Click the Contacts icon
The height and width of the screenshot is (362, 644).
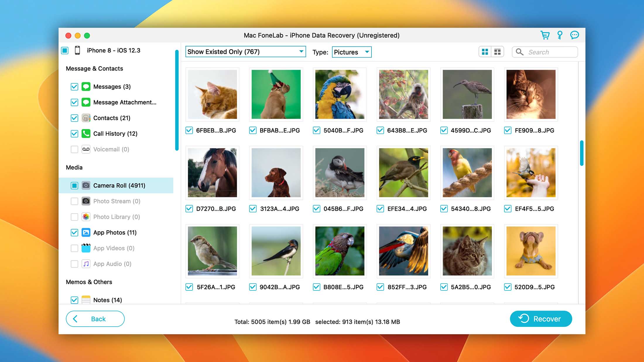coord(86,118)
